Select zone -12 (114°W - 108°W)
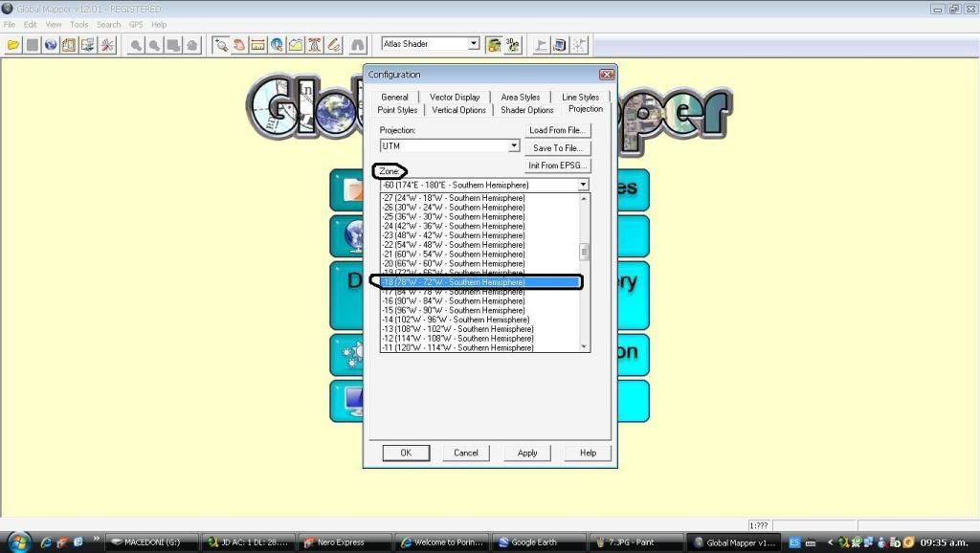The image size is (980, 553). [x=480, y=339]
